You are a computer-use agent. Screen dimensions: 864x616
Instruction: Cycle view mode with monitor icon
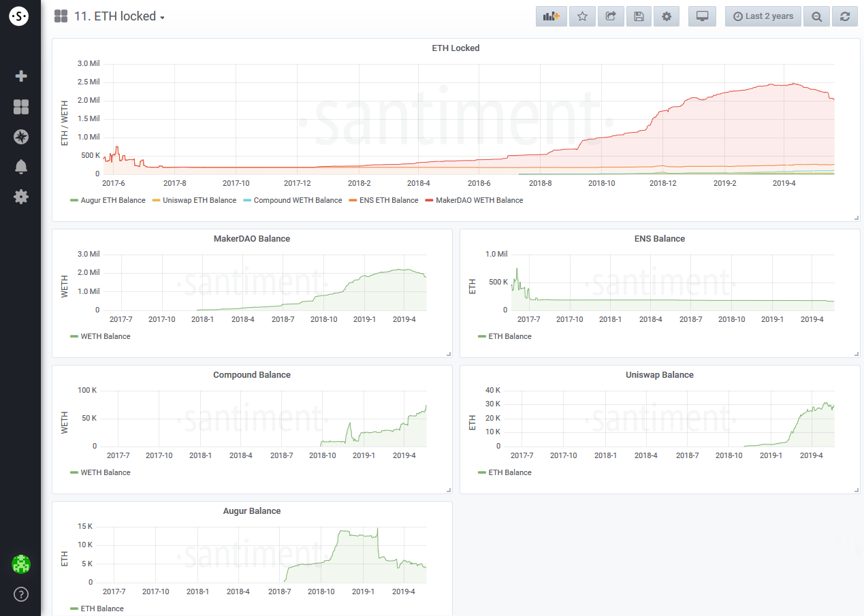point(702,16)
